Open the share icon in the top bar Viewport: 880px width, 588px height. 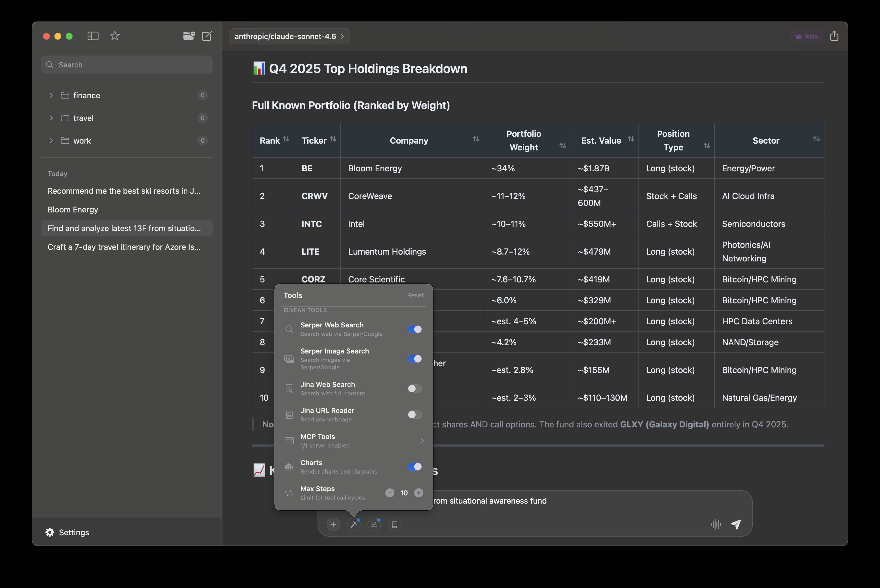[835, 36]
